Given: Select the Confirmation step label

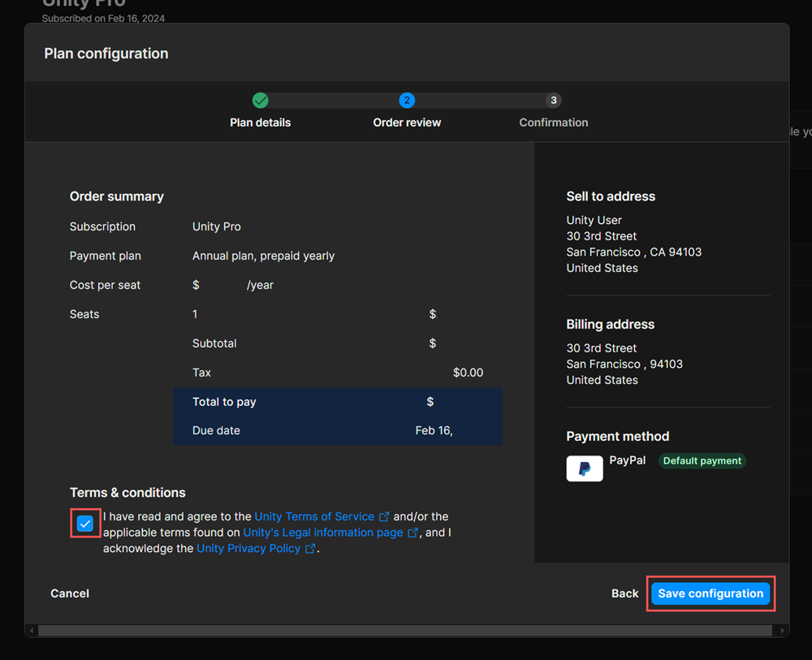Looking at the screenshot, I should [x=553, y=122].
